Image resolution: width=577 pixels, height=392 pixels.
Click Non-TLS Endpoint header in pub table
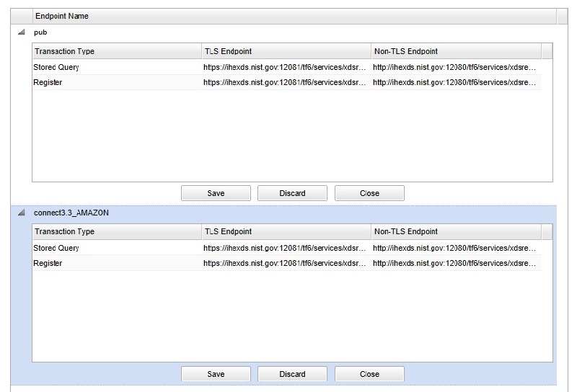[x=456, y=51]
